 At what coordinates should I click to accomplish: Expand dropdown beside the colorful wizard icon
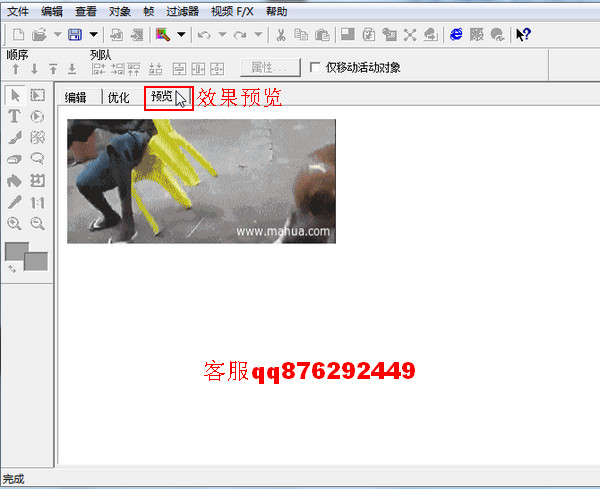(x=181, y=35)
